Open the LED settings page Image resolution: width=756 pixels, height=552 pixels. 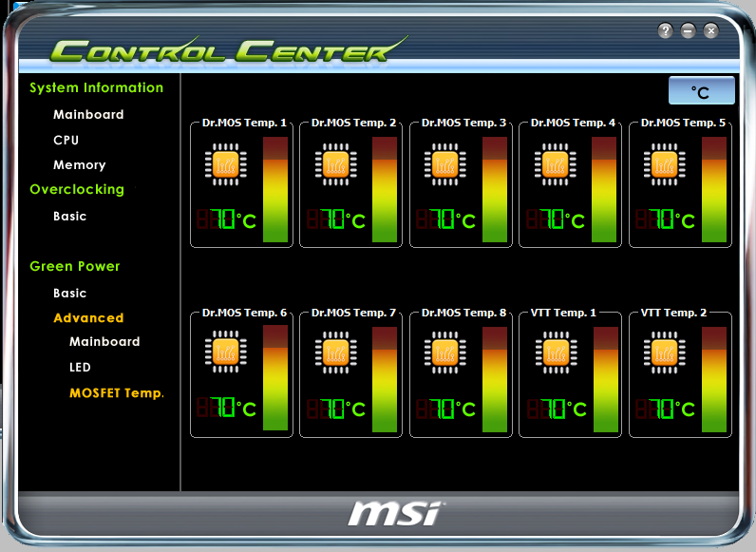pyautogui.click(x=80, y=367)
